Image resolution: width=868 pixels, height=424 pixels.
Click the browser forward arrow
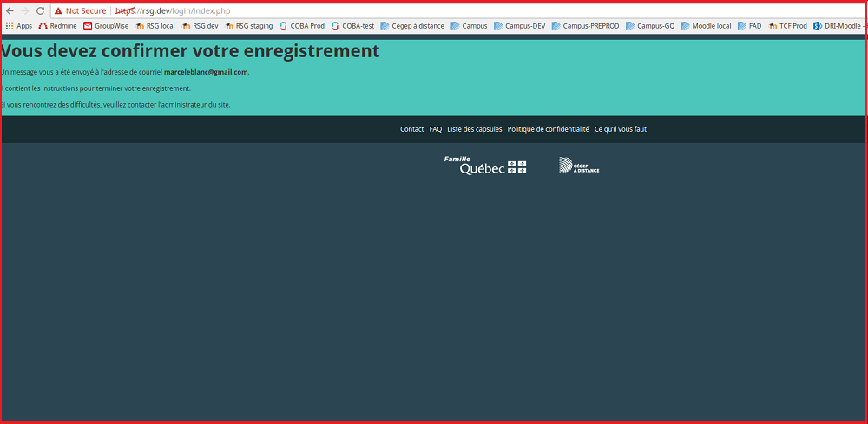click(24, 10)
